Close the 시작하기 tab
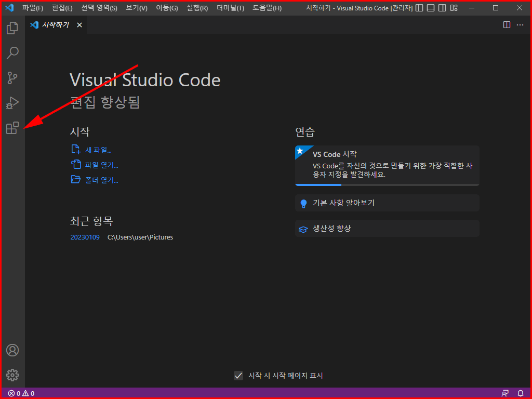Image resolution: width=532 pixels, height=399 pixels. pyautogui.click(x=79, y=25)
